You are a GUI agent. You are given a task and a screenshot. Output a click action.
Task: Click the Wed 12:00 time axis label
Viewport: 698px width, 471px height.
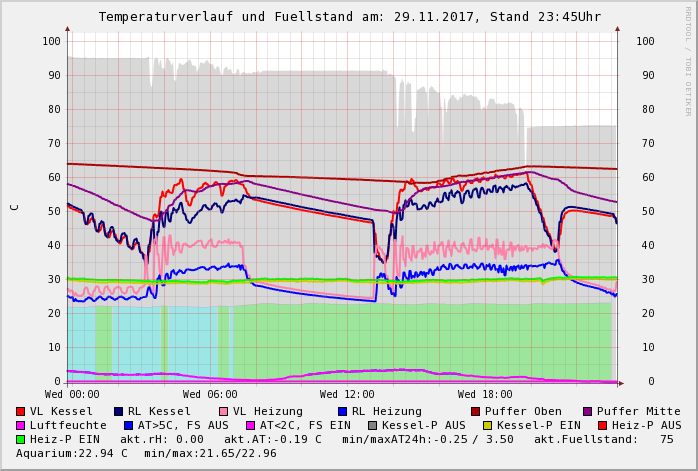pyautogui.click(x=347, y=395)
